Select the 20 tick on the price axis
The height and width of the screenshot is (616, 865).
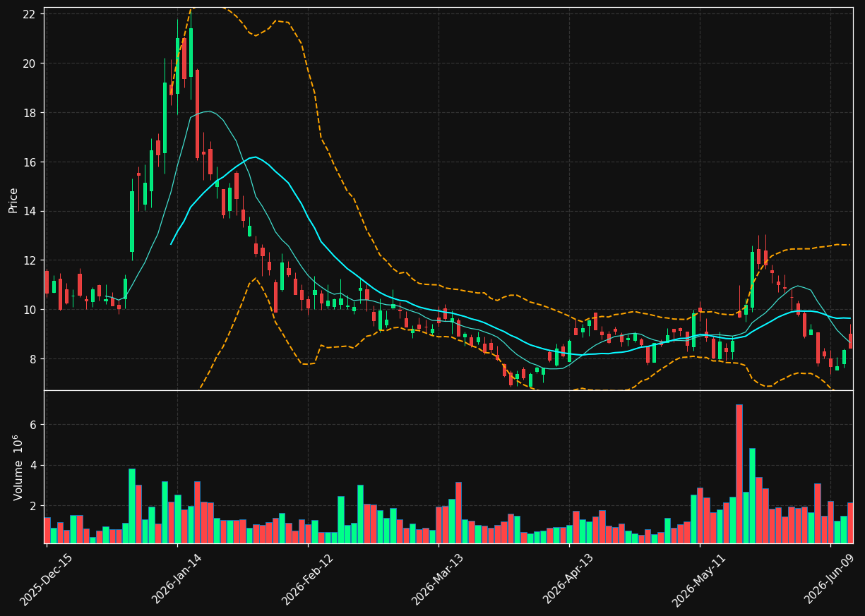coord(30,64)
